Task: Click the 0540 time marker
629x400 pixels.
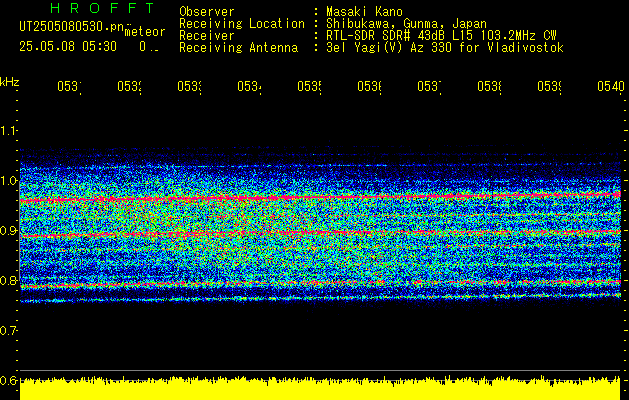Action: click(611, 87)
